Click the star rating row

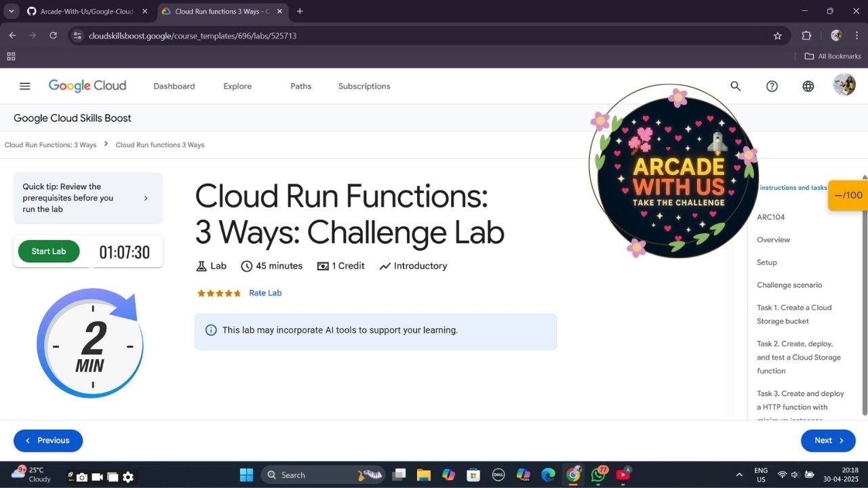[x=219, y=293]
